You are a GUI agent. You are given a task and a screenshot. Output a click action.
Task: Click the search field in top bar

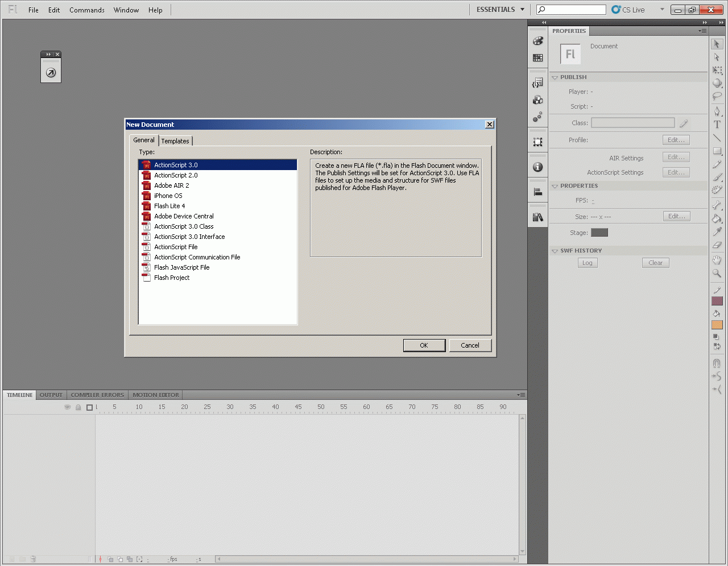point(571,10)
